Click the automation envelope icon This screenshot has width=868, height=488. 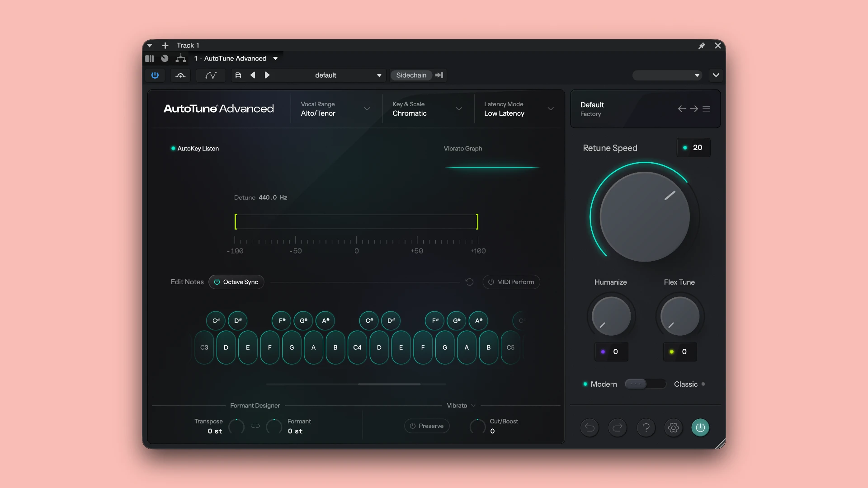(211, 75)
